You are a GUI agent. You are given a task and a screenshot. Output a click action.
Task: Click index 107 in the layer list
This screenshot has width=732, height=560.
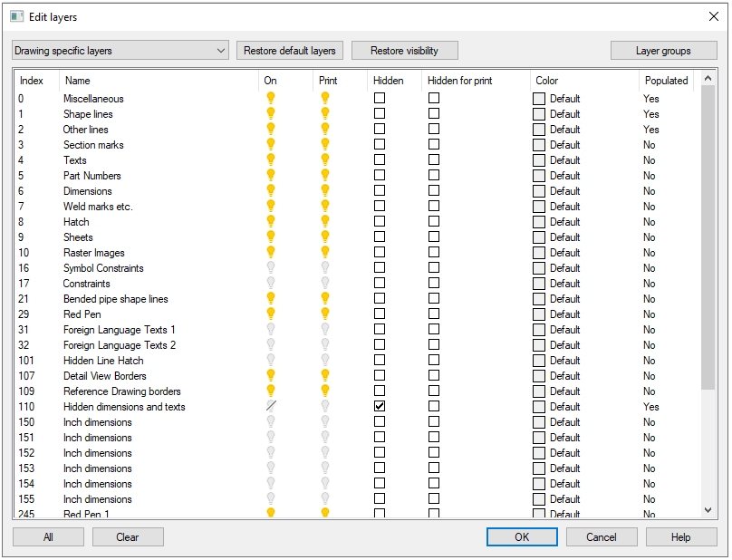tap(26, 376)
